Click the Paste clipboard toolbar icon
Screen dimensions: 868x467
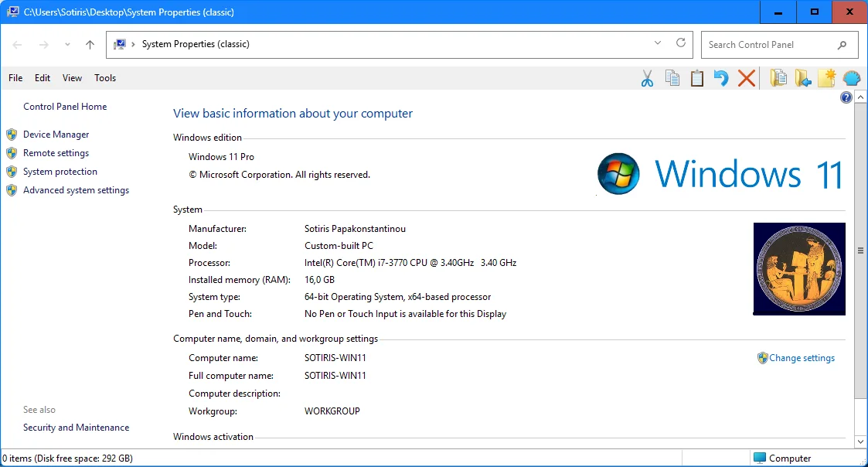[697, 78]
